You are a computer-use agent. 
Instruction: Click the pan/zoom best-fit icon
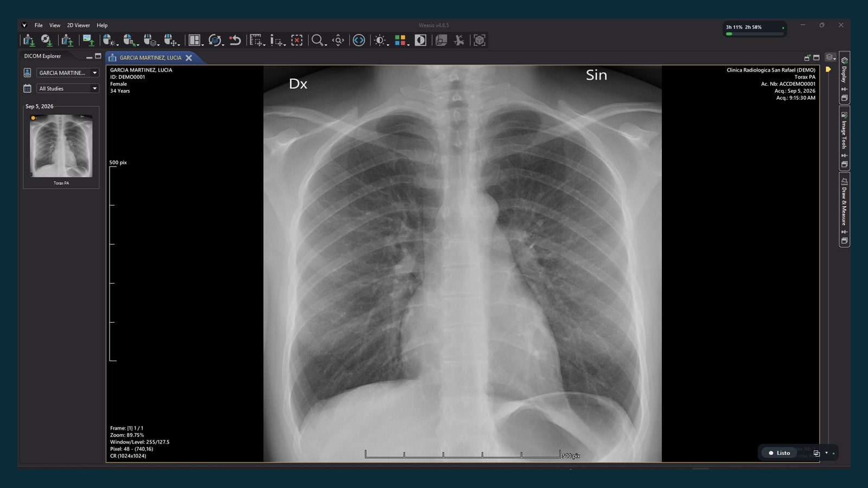click(338, 40)
